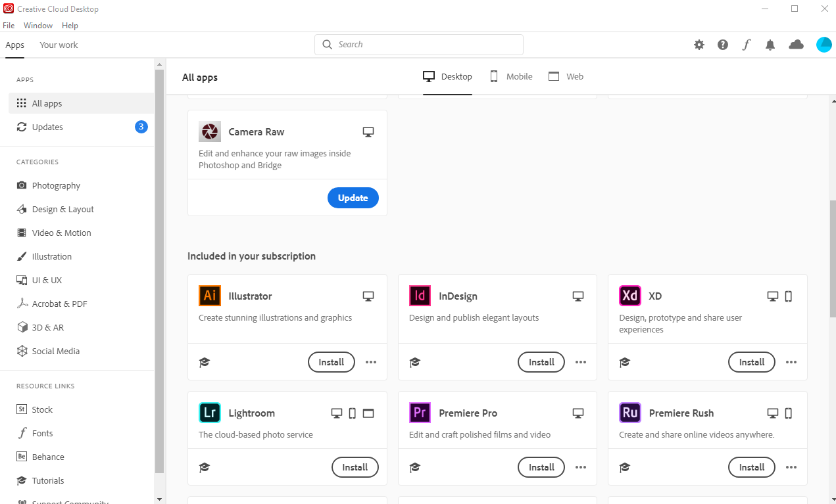Open Tutorials resource link

[82, 480]
